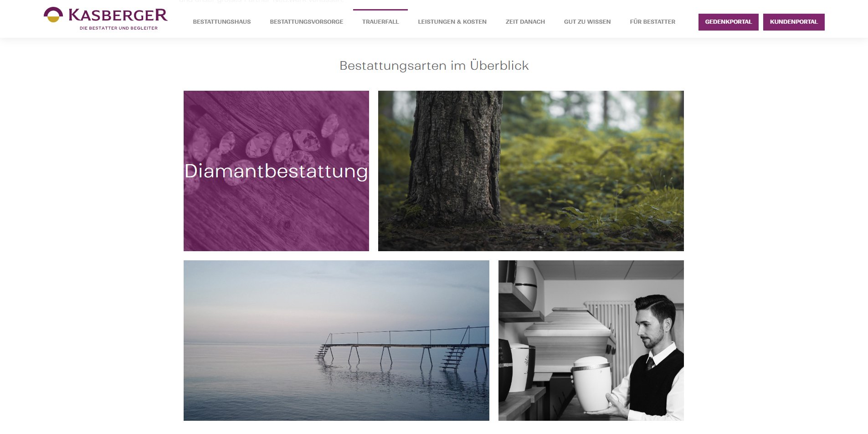Open Leistungen & Kosten menu
Screen dimensions: 868x434
452,22
